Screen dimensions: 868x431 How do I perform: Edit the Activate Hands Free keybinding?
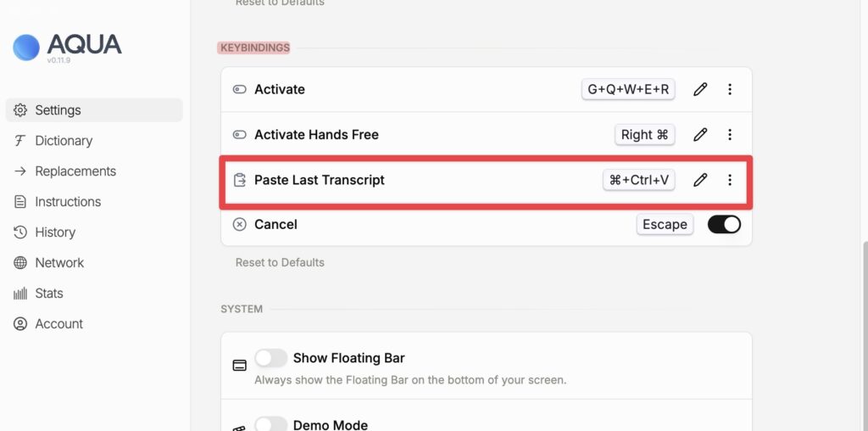700,134
